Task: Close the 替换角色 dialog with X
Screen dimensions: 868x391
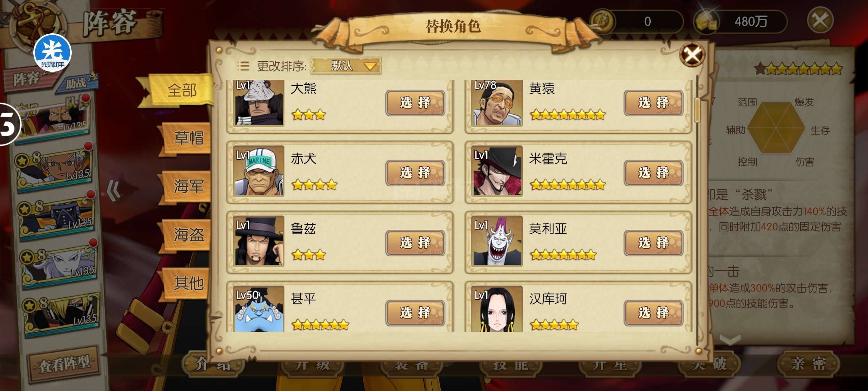Action: 692,54
